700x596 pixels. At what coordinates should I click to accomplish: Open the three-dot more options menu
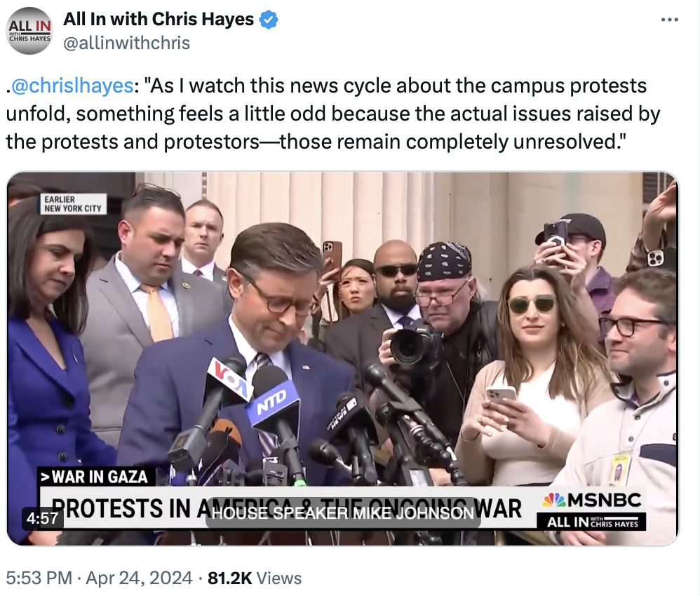point(669,20)
